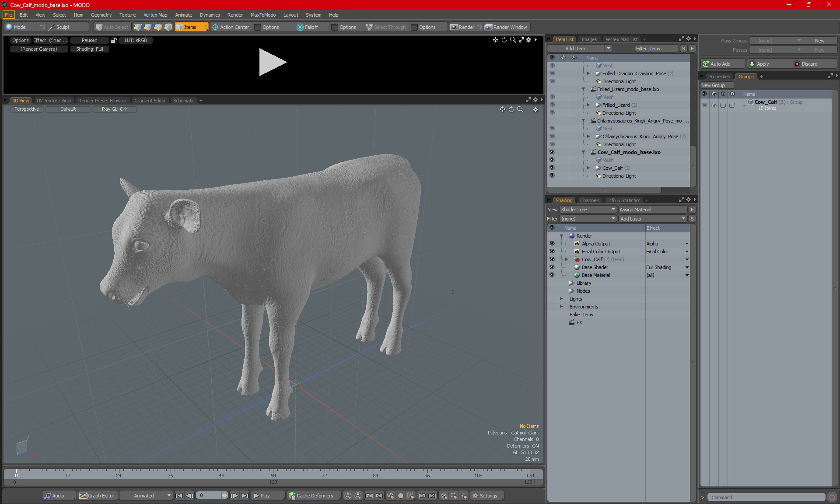The width and height of the screenshot is (840, 504).
Task: Maximize the render preview panel
Action: tap(521, 40)
